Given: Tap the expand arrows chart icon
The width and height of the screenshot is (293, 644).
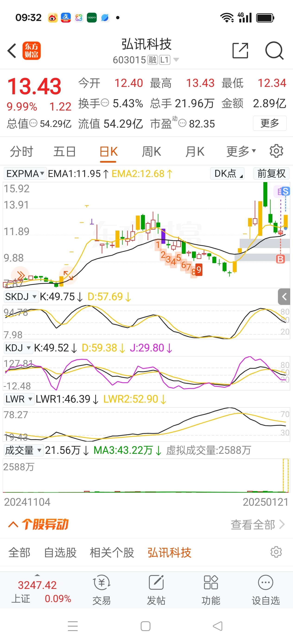Looking at the screenshot, I should [x=68, y=275].
